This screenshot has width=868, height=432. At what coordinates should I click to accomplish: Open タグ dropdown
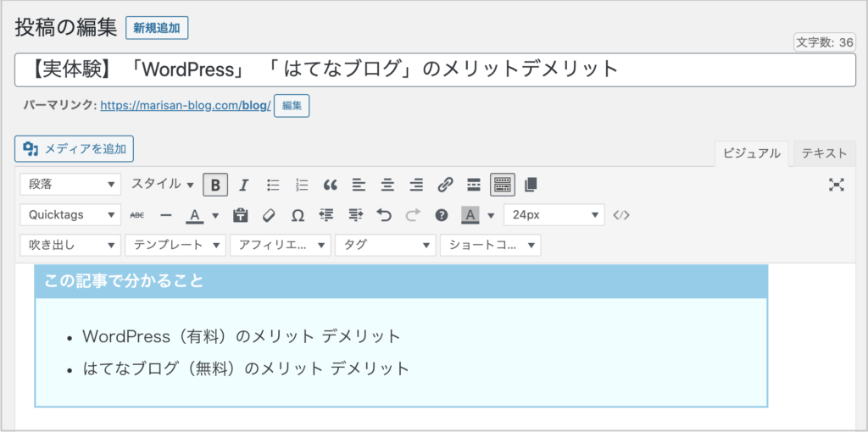[386, 245]
